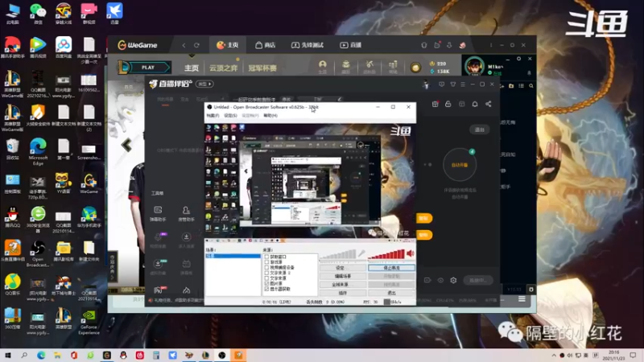Image resolution: width=644 pixels, height=362 pixels.
Task: Uncheck the 显示器获取 source checkbox
Action: (266, 289)
